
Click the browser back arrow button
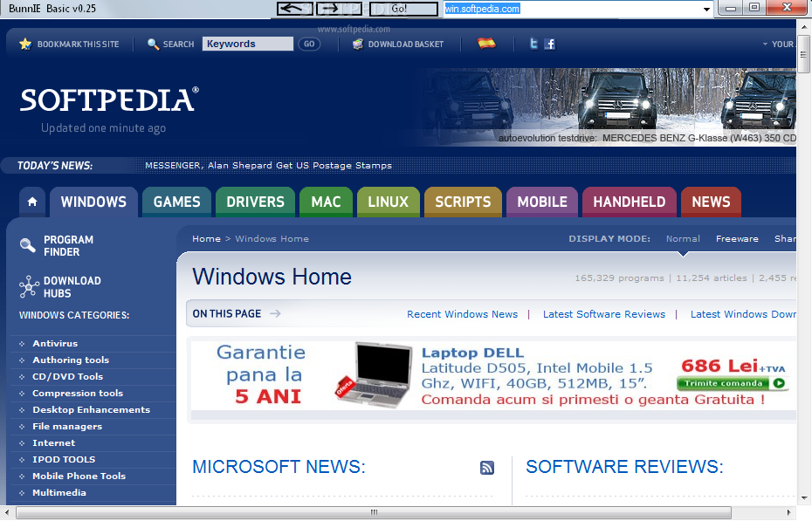[x=294, y=9]
